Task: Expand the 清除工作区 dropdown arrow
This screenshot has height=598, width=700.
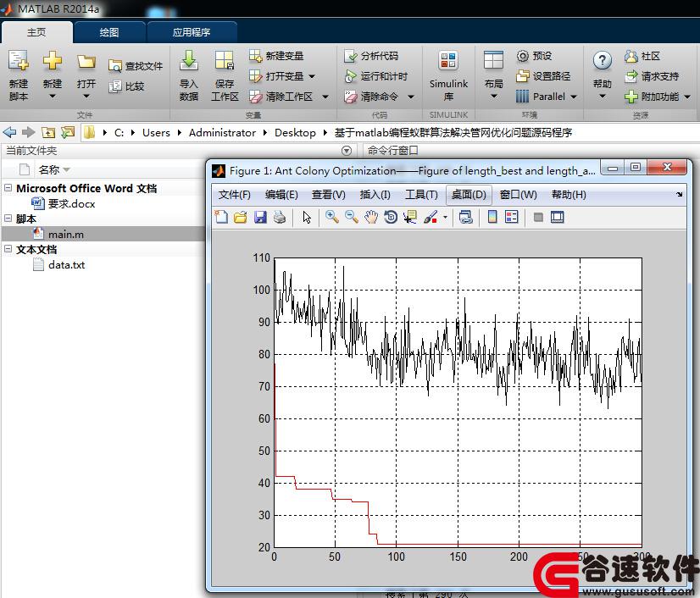Action: click(325, 97)
